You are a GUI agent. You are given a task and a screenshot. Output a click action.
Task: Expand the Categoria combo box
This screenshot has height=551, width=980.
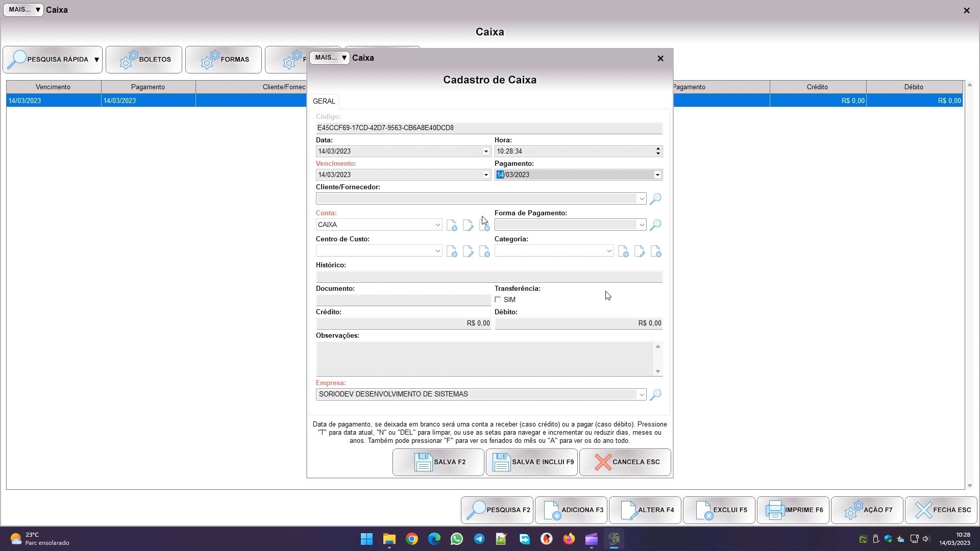click(x=609, y=251)
